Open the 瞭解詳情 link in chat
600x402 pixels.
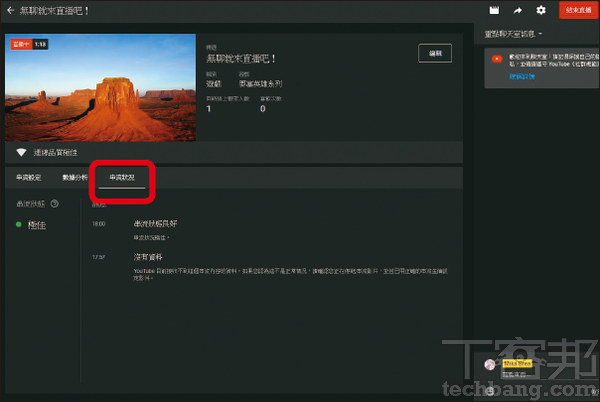[522, 76]
